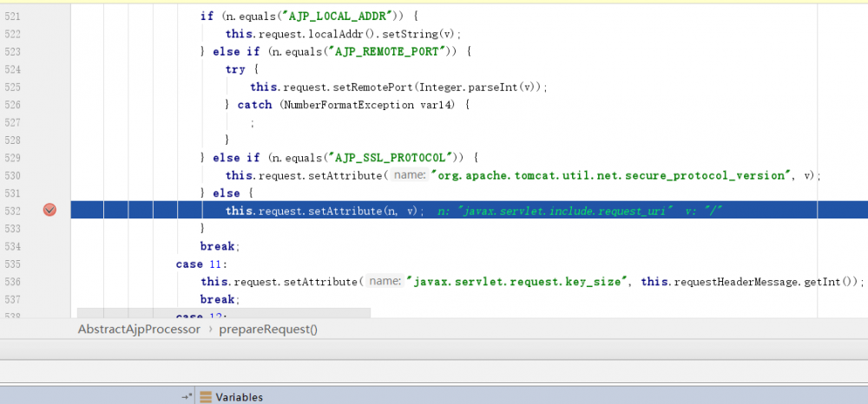The image size is (868, 404).
Task: Click the case 11: label
Action: (x=201, y=264)
